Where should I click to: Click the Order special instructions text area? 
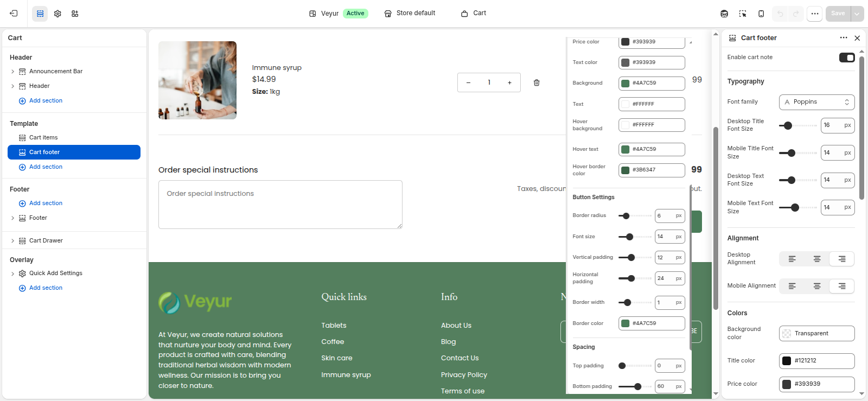[280, 205]
